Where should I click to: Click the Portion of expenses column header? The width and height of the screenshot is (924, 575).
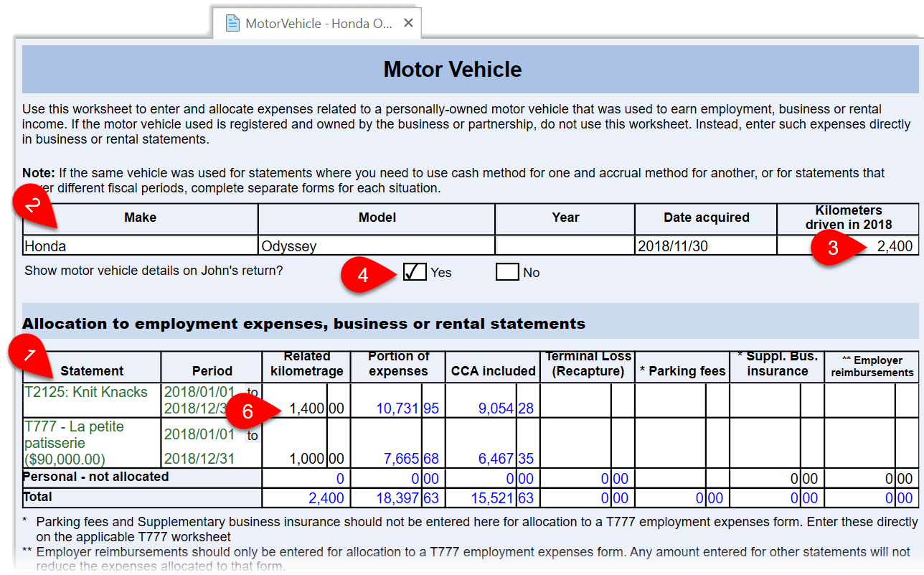point(398,363)
